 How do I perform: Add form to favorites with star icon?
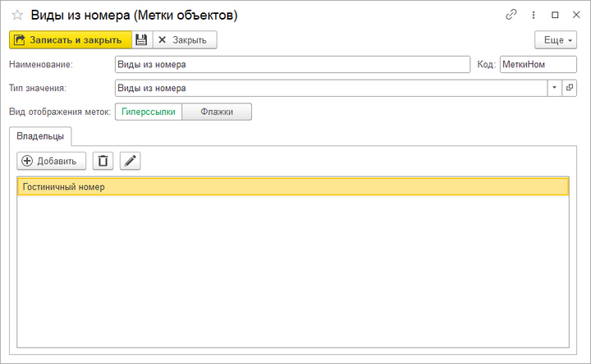16,15
